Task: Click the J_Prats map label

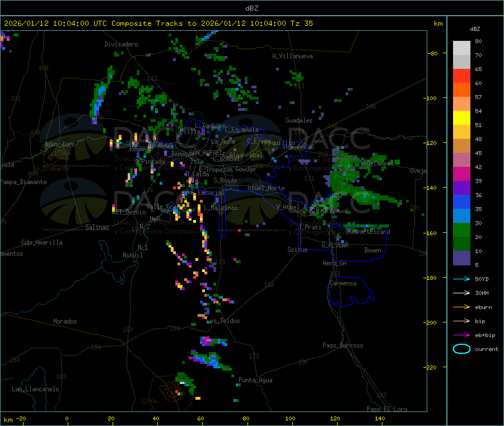Action: pos(310,227)
